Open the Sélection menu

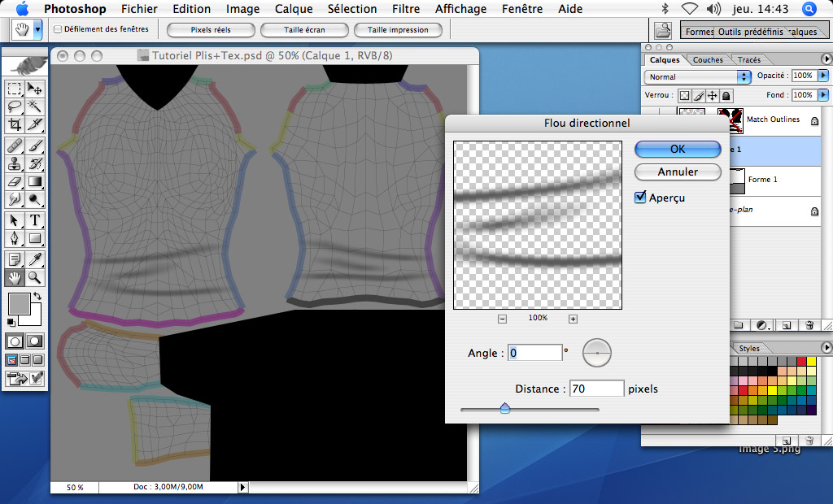point(352,9)
